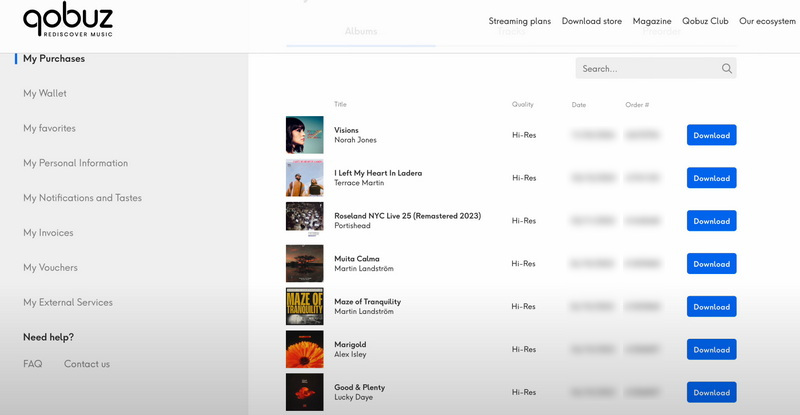
Task: Switch to the Albums tab
Action: (361, 32)
